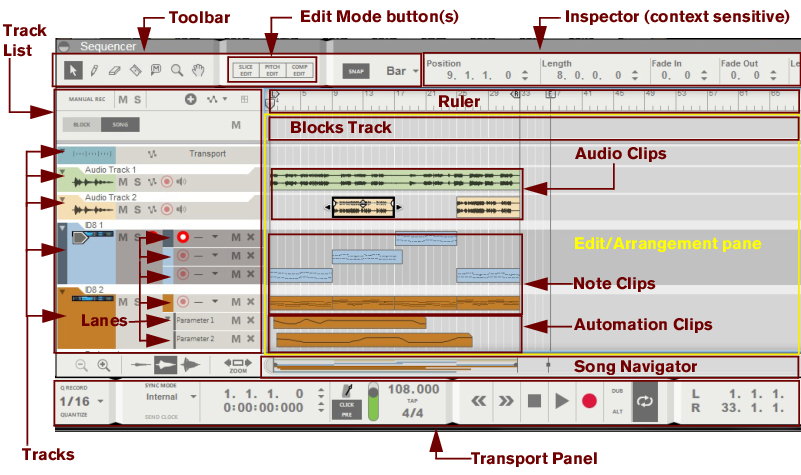Enable record on Audio Track 2
The width and height of the screenshot is (801, 475).
[x=166, y=210]
